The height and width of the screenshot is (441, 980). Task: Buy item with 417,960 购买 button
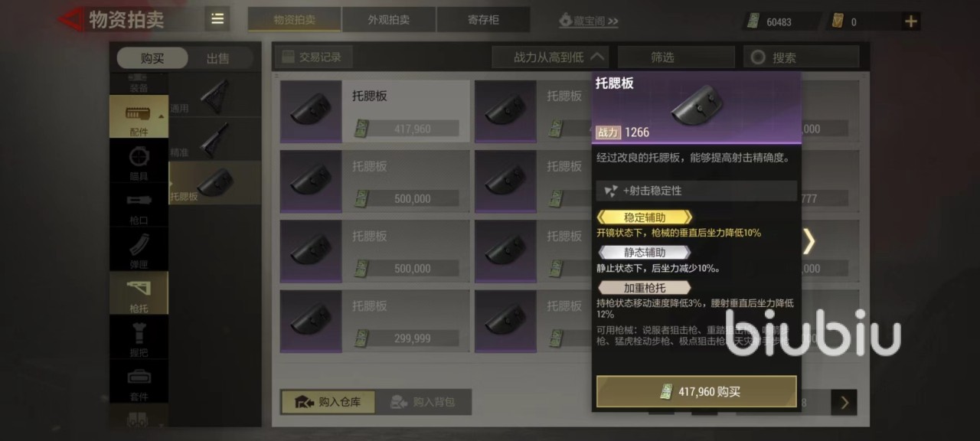pyautogui.click(x=697, y=391)
